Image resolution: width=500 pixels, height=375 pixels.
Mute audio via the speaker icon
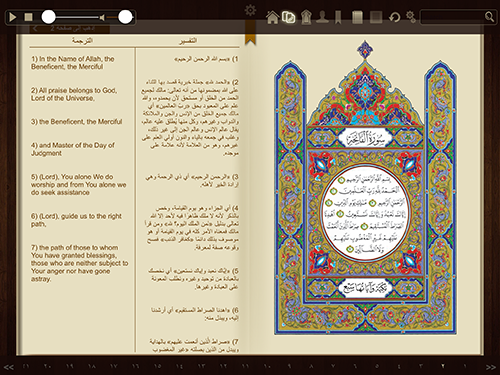coord(102,17)
